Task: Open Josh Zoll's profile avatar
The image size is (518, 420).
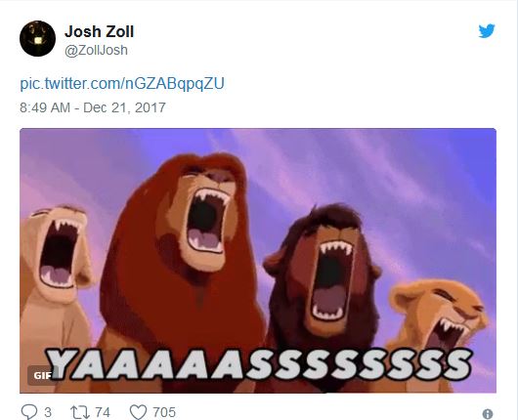Action: point(37,39)
